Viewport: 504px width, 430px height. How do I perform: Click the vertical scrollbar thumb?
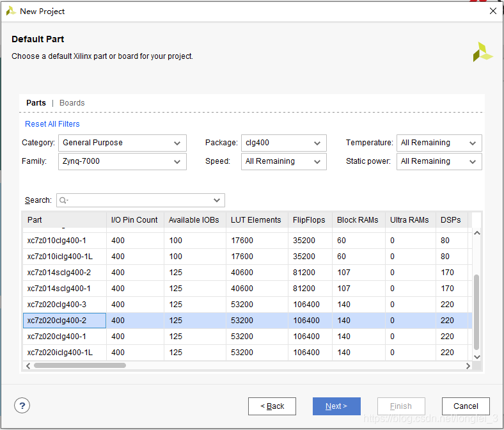[x=476, y=312]
